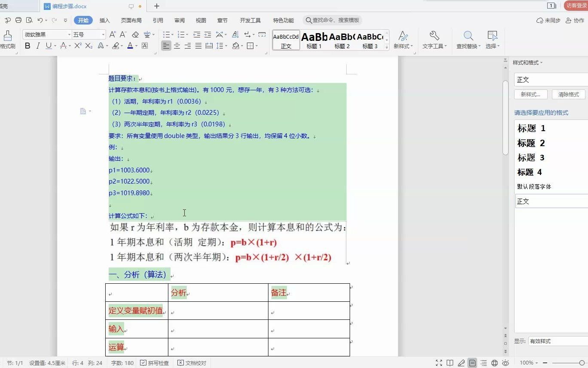
Task: Align text right
Action: [x=188, y=46]
